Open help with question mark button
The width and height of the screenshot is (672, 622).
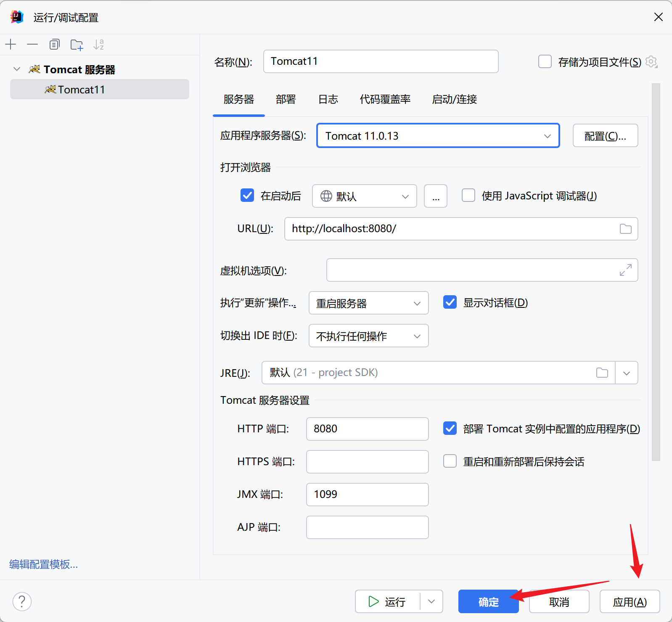(x=22, y=601)
